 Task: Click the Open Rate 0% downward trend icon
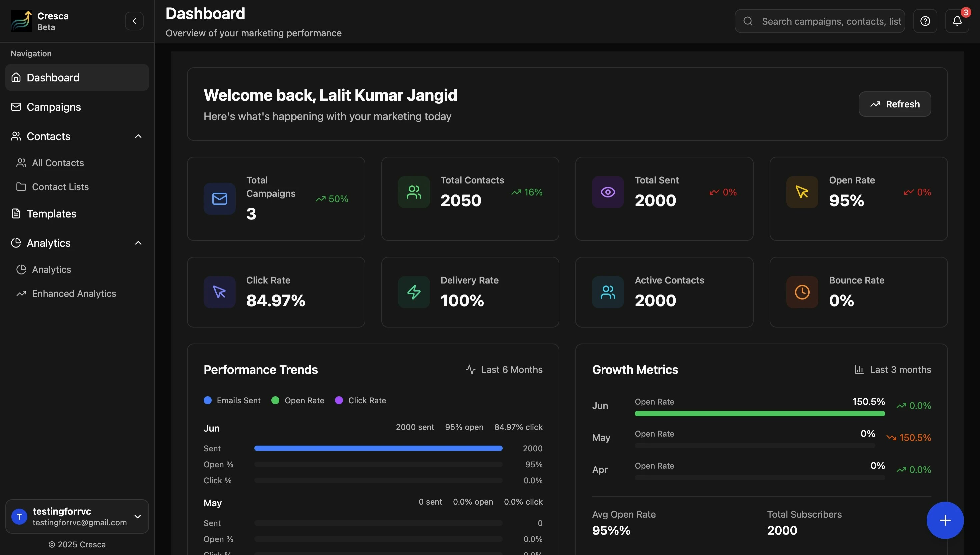(908, 192)
